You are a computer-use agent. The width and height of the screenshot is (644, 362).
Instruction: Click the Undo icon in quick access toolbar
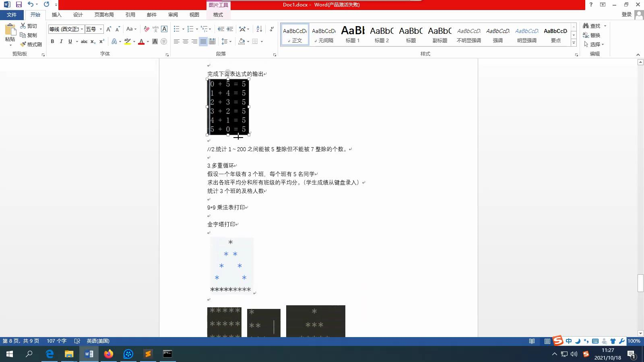[30, 4]
